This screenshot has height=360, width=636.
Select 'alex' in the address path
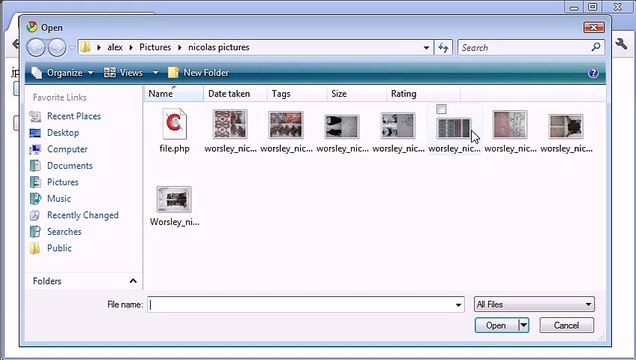point(115,47)
